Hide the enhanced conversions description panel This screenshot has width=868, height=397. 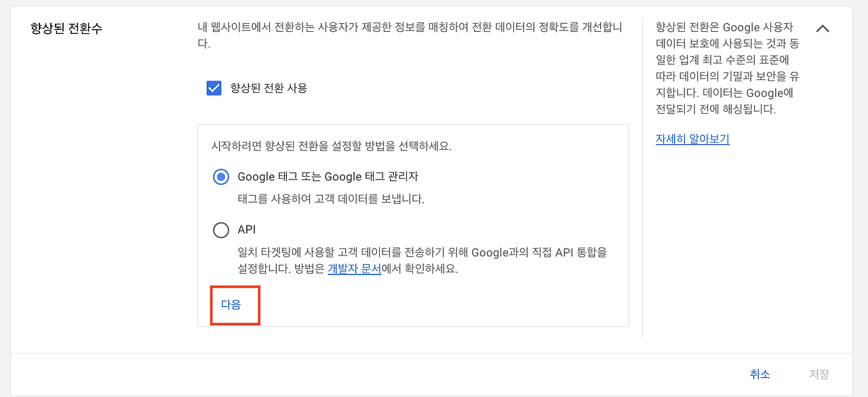coord(823,28)
